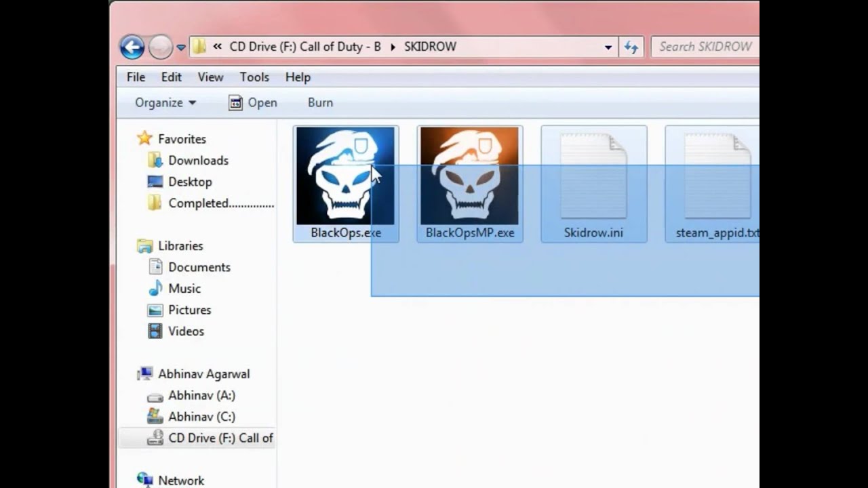Screen dimensions: 868x488
Task: Click the Search SKIDROW field
Action: coord(705,47)
